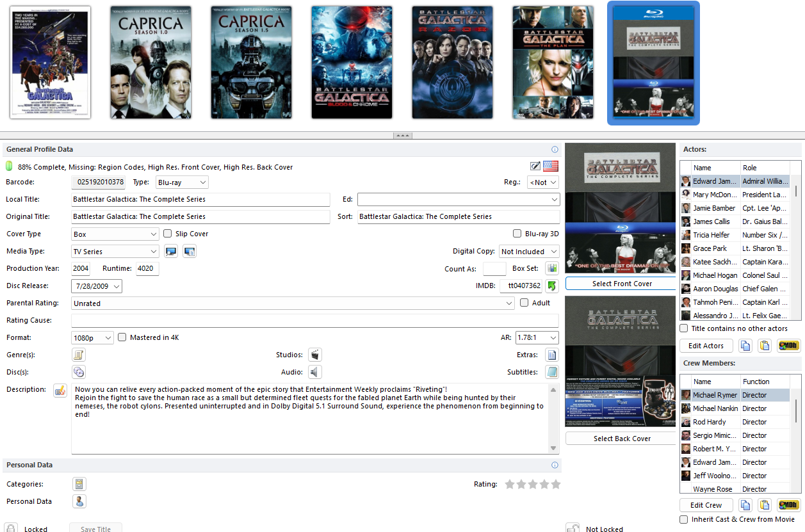This screenshot has width=805, height=532.
Task: Enable the Slip Cover checkbox
Action: click(x=168, y=234)
